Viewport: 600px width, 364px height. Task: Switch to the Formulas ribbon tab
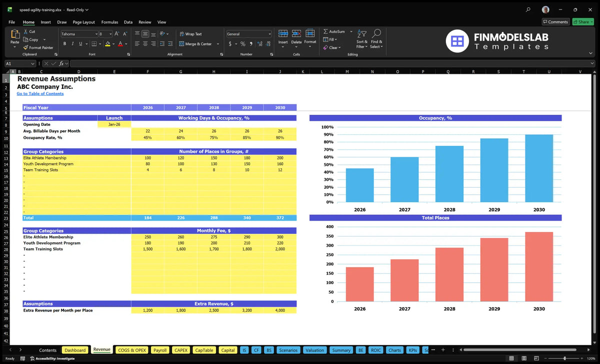coord(109,22)
